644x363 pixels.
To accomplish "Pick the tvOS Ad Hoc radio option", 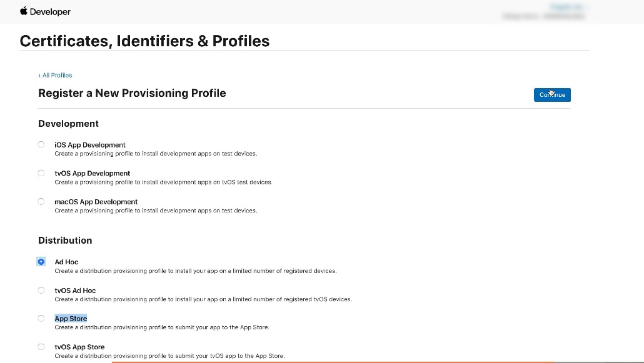I will (x=41, y=291).
